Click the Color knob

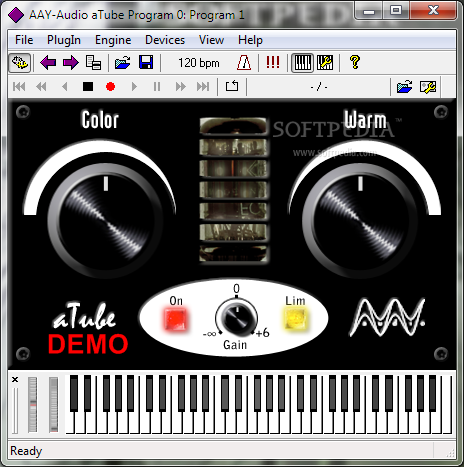(x=105, y=220)
